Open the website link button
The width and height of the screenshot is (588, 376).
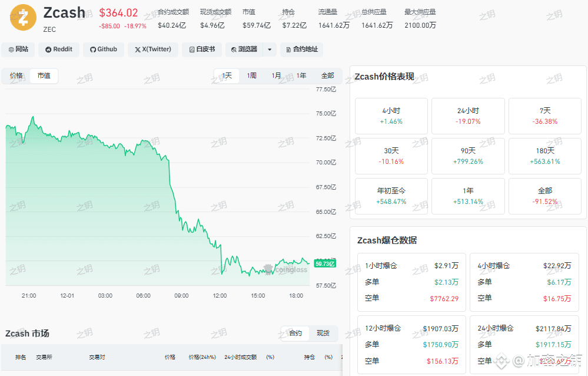coord(18,49)
